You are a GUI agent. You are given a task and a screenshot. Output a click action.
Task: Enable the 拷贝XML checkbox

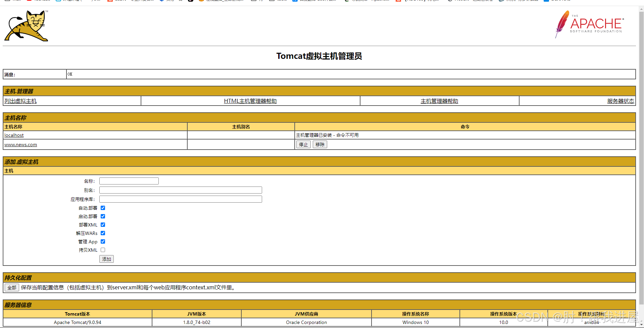(103, 250)
